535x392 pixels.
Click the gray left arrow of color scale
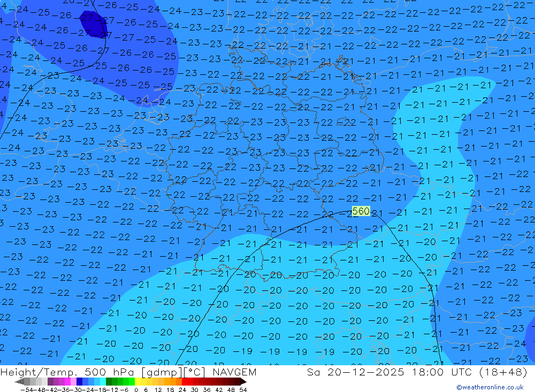(x=19, y=381)
